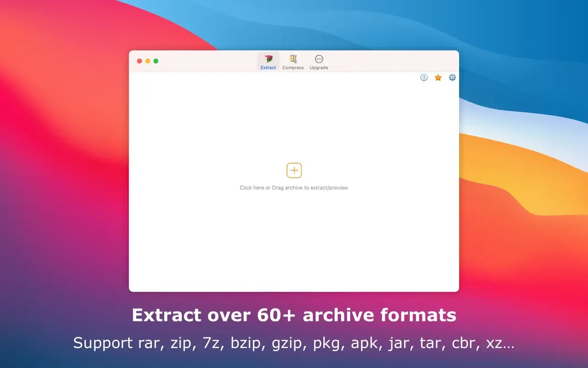Click the Upgrade ellipsis icon
Image resolution: width=588 pixels, height=368 pixels.
[319, 59]
